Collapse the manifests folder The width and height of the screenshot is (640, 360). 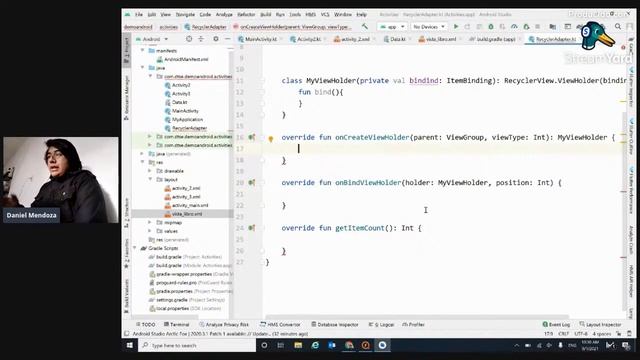pyautogui.click(x=142, y=51)
